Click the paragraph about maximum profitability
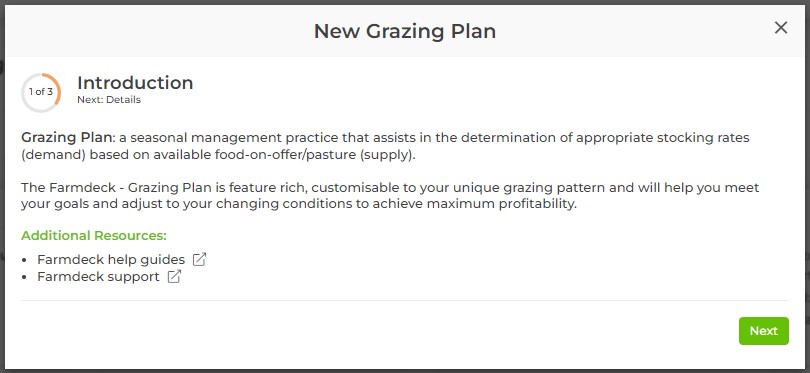 390,195
